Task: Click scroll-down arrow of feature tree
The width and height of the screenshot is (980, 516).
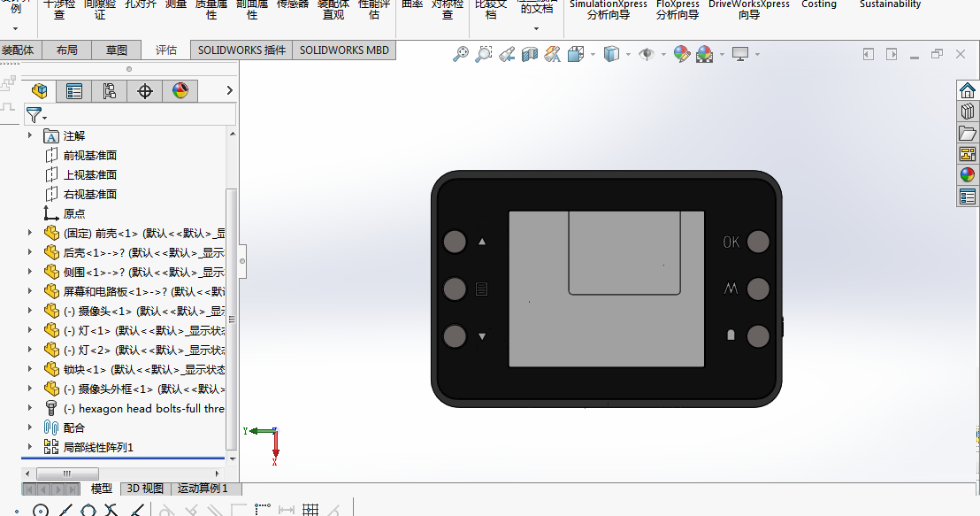Action: [233, 459]
